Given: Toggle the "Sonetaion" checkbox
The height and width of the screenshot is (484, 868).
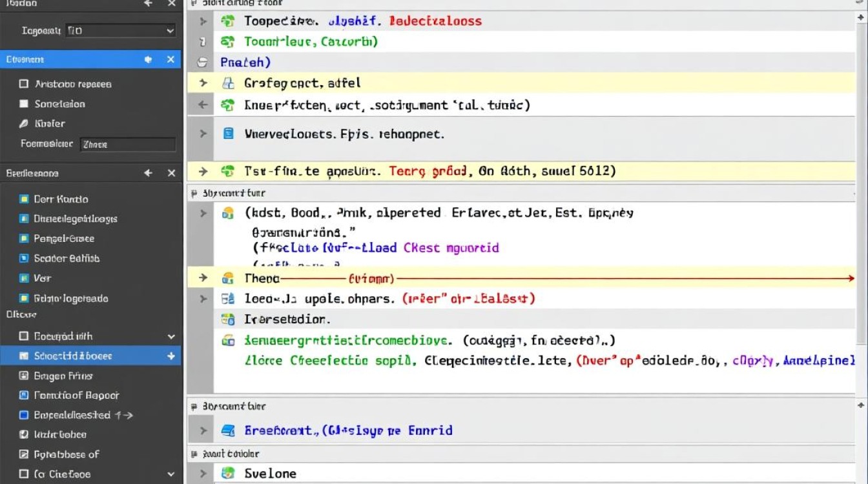Looking at the screenshot, I should coord(24,104).
